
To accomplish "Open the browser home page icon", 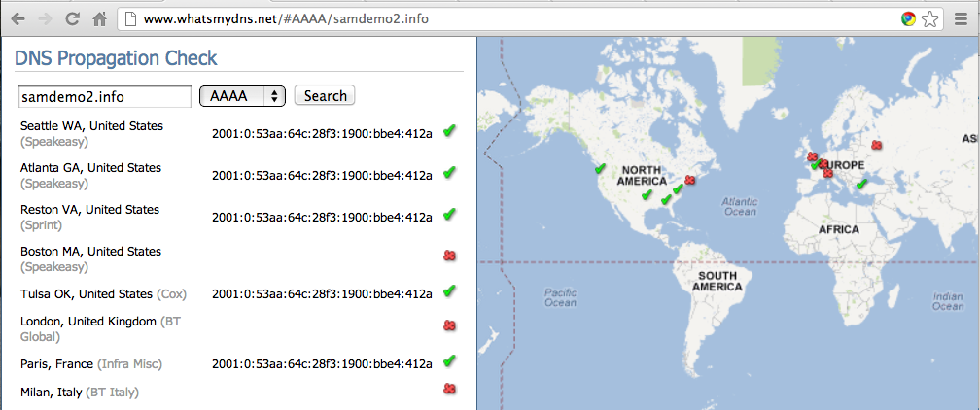I will (x=99, y=18).
